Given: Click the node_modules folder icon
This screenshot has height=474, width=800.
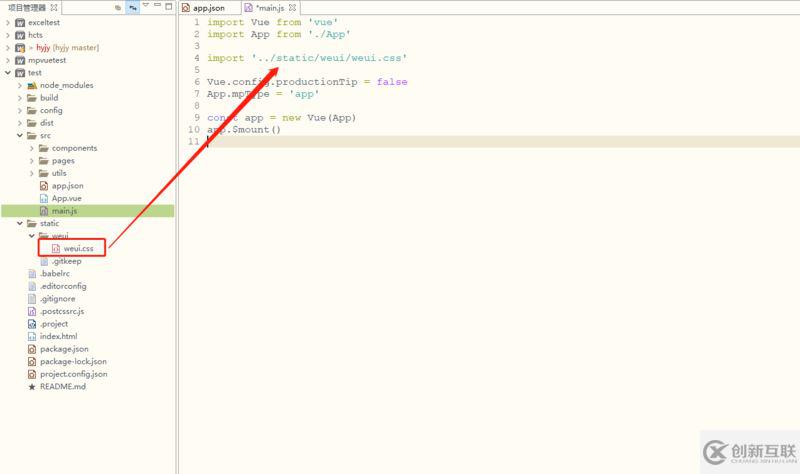Looking at the screenshot, I should click(x=32, y=85).
